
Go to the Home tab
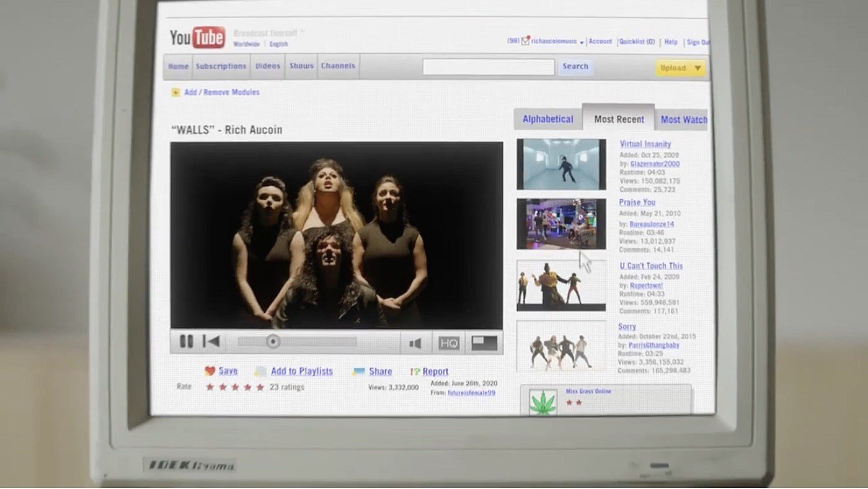point(178,66)
